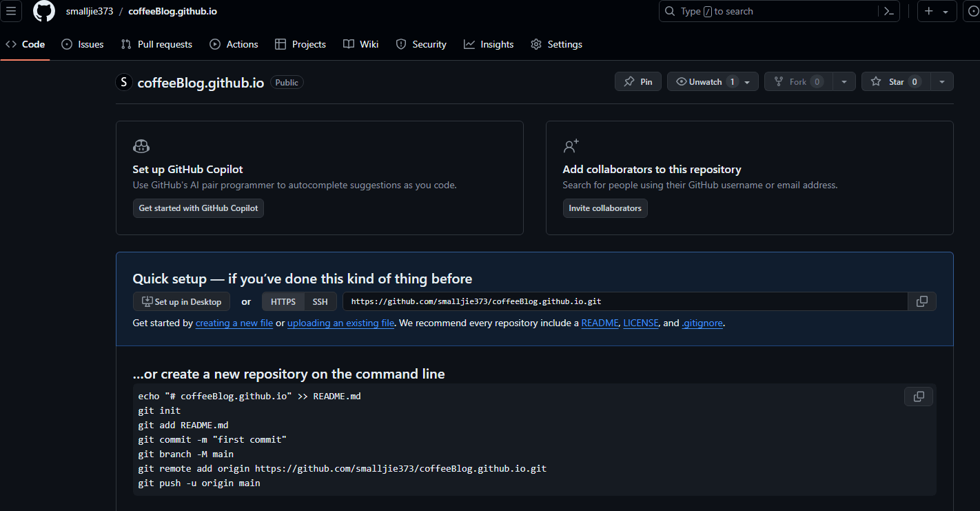
Task: Copy the command line setup script
Action: coord(919,397)
